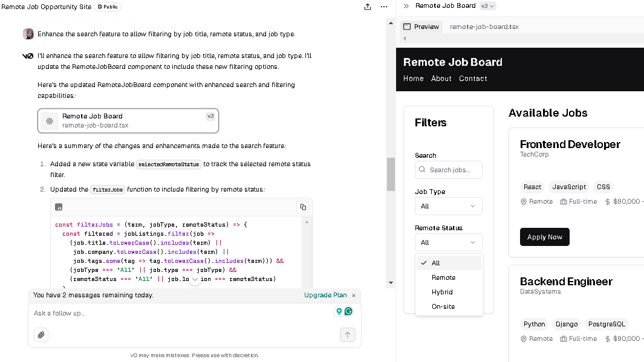
Task: Copy the filterJobs code snippet
Action: (303, 207)
